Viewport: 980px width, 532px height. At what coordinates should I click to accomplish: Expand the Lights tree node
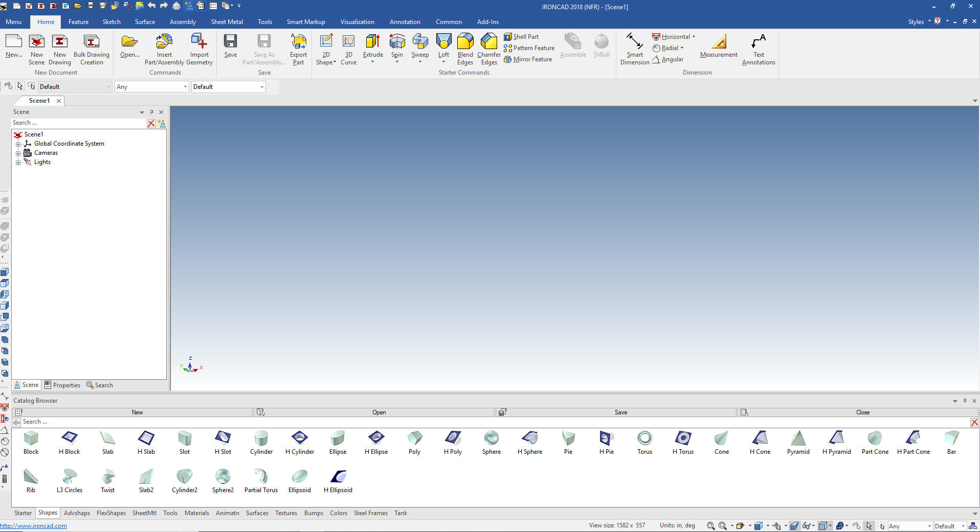pos(18,163)
